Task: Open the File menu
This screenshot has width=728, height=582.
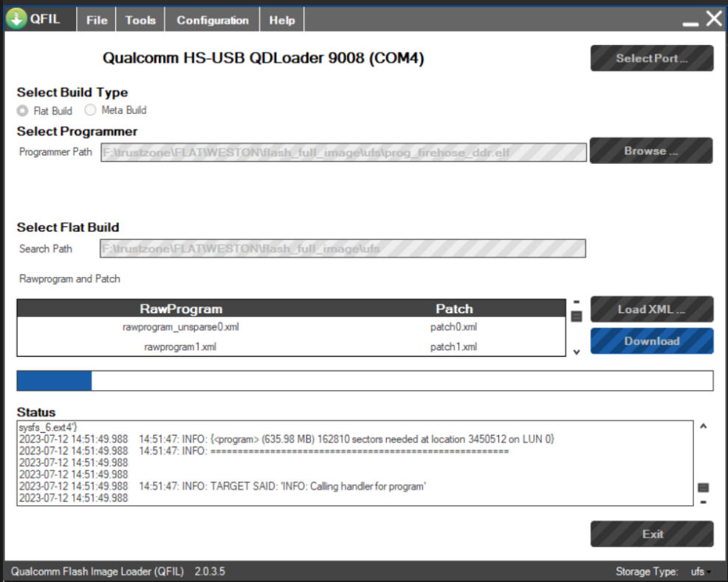Action: pyautogui.click(x=97, y=21)
